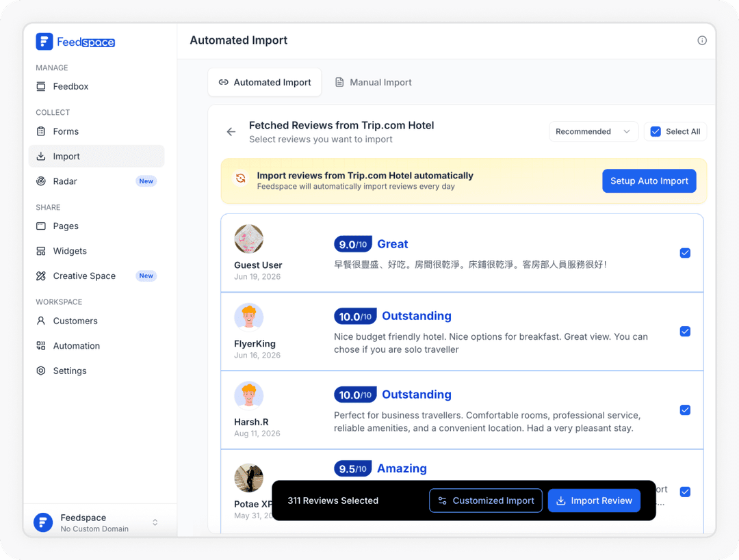Open Radar in the sidebar

96,181
